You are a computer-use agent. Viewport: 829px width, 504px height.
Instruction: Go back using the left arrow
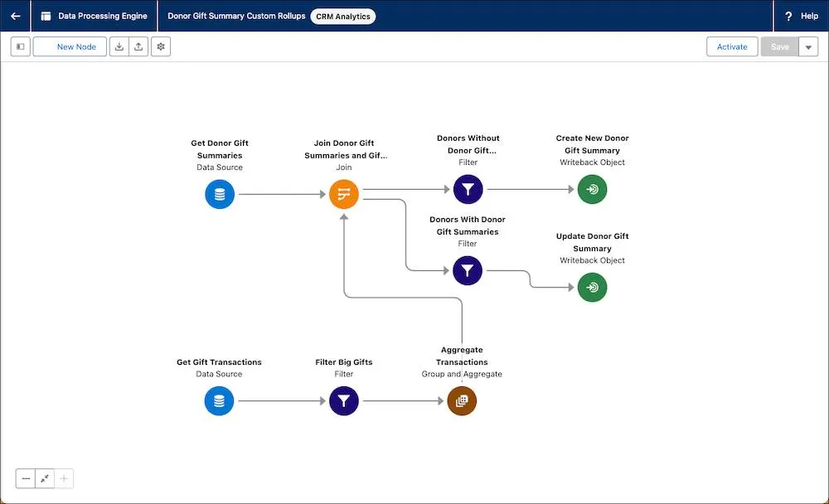coord(15,16)
